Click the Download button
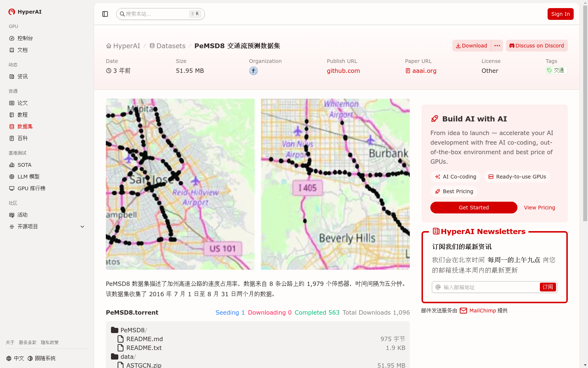The width and height of the screenshot is (588, 368). [x=472, y=46]
